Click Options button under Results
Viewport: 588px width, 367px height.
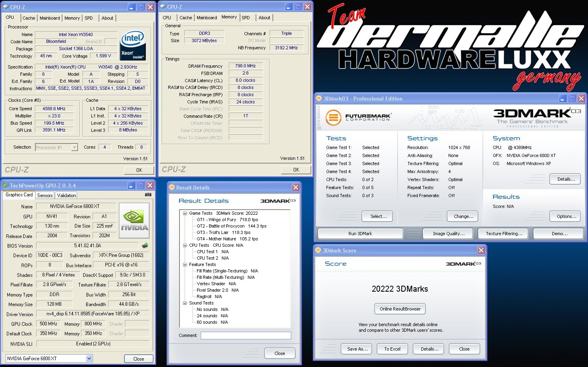point(566,216)
